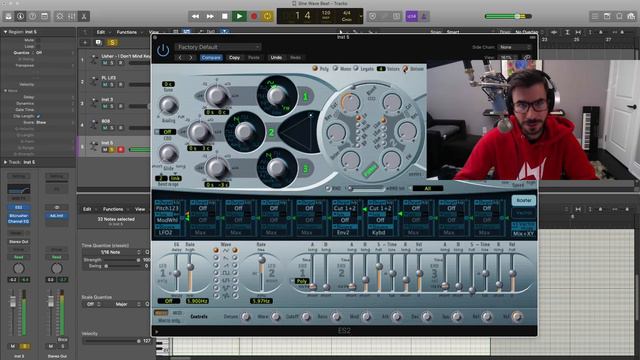Toggle the ES2 plugin power button
The image size is (640, 360).
163,51
